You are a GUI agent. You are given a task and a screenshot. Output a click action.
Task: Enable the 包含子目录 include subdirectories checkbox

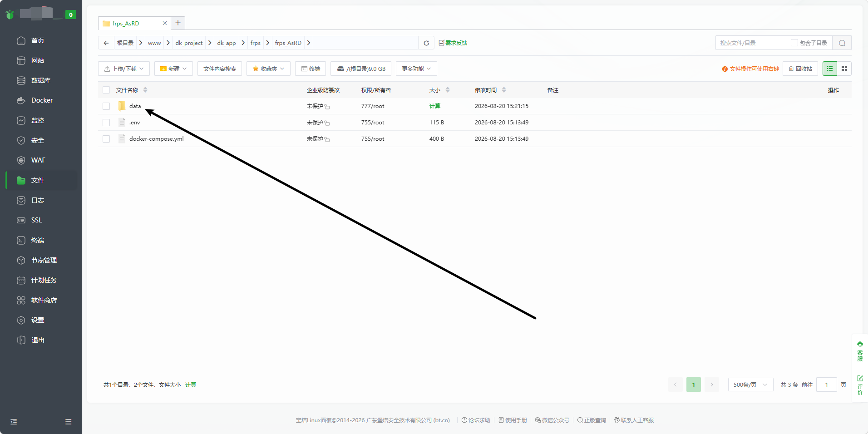point(794,43)
